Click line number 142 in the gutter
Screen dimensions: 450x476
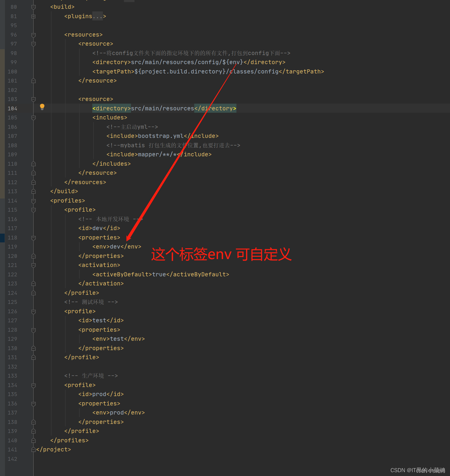coord(12,459)
